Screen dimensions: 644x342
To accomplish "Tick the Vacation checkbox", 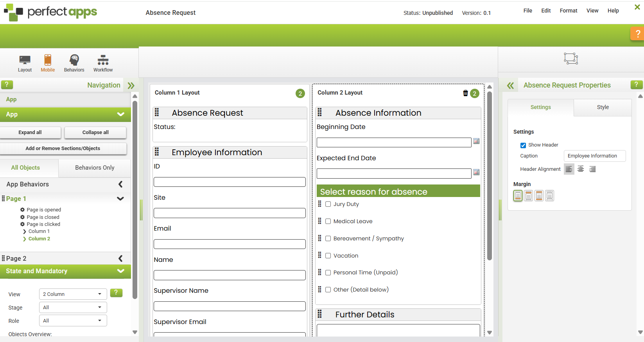I will [328, 256].
